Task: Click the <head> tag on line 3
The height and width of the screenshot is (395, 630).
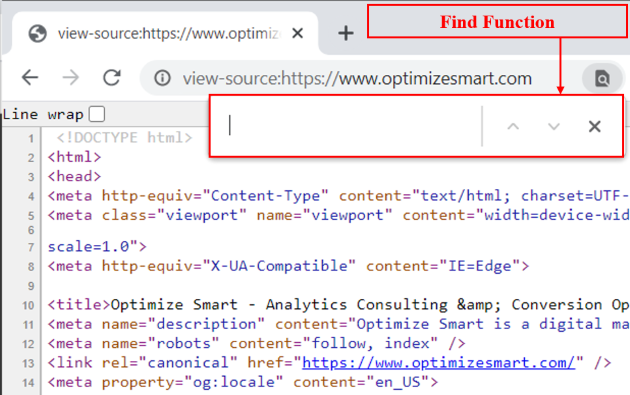Action: [74, 176]
